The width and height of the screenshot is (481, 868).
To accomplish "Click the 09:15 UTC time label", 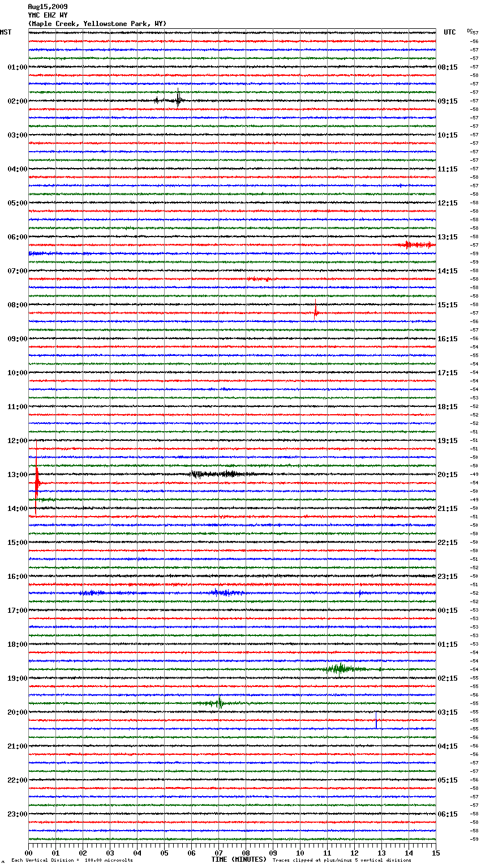I will (448, 101).
